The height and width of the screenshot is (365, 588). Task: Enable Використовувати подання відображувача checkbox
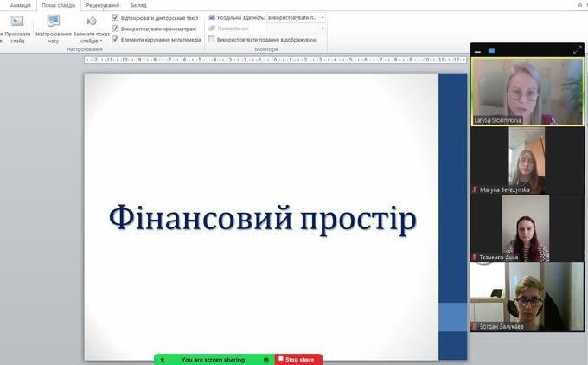point(212,39)
